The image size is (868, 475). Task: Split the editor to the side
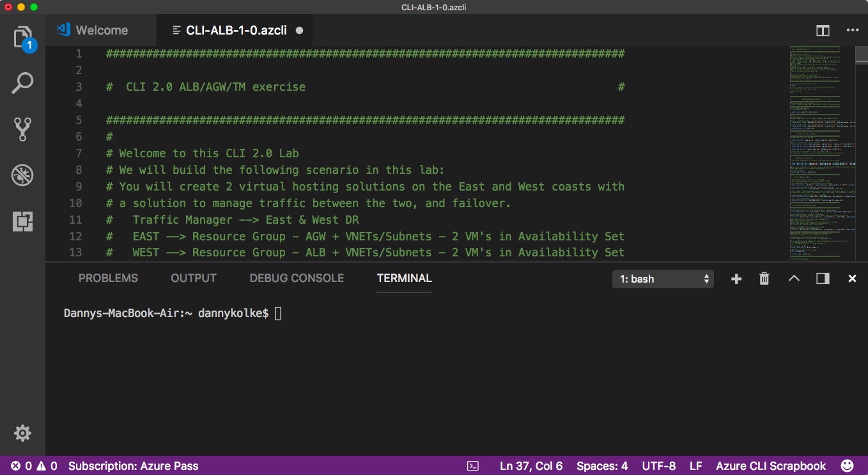823,30
